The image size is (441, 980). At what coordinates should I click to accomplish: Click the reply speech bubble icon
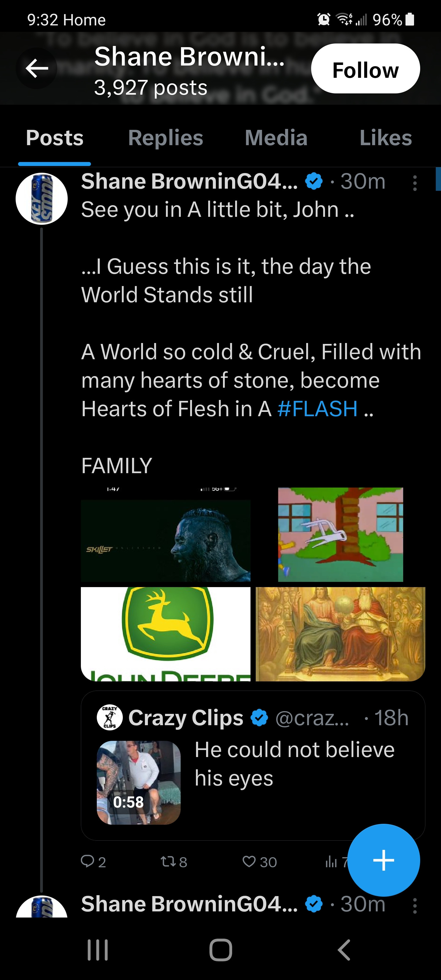pos(88,861)
